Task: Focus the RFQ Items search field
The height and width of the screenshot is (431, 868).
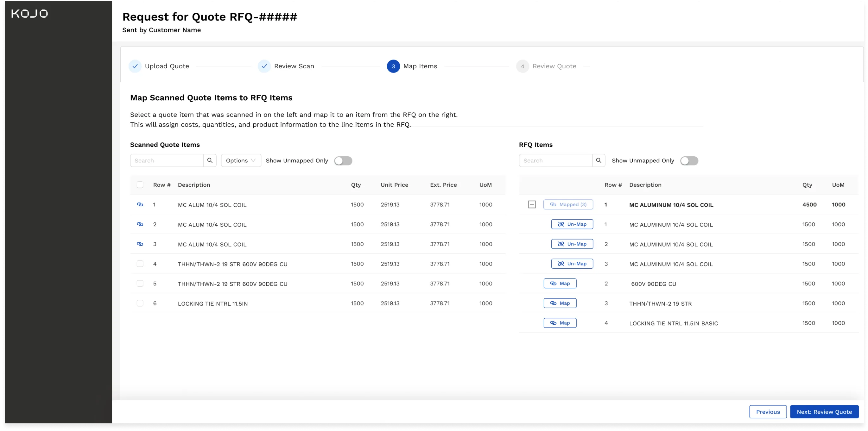Action: (556, 161)
